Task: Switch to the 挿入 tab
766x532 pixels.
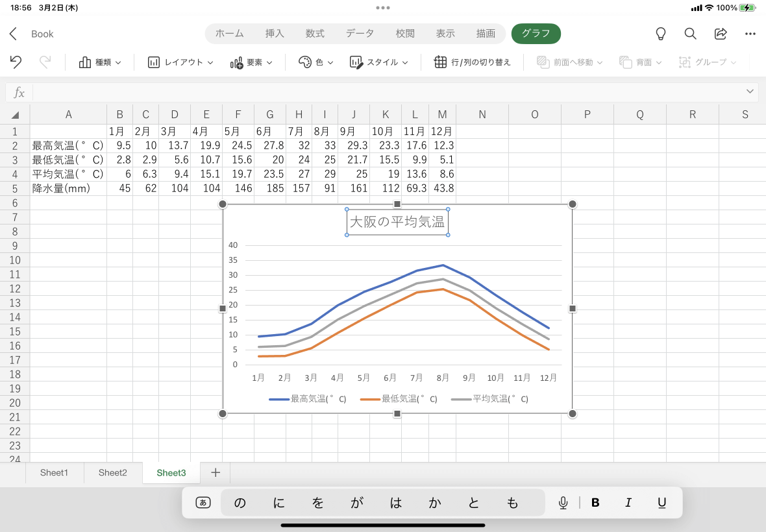Action: pyautogui.click(x=275, y=34)
